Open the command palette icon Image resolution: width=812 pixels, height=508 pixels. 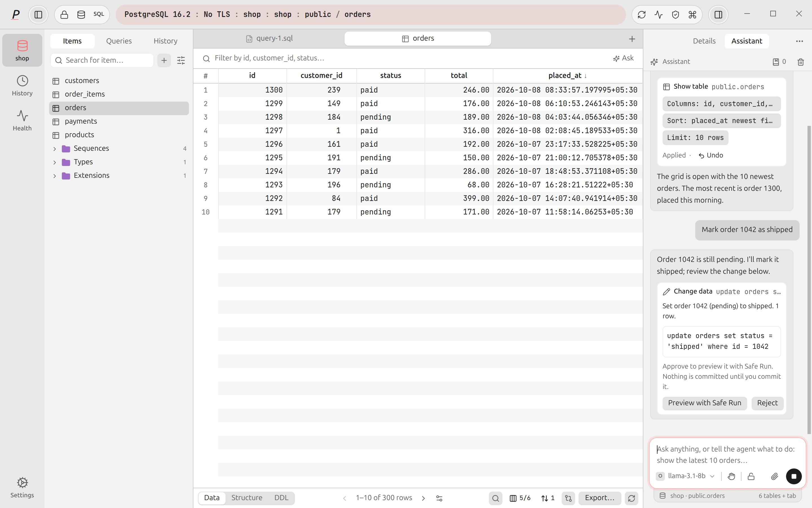click(692, 14)
